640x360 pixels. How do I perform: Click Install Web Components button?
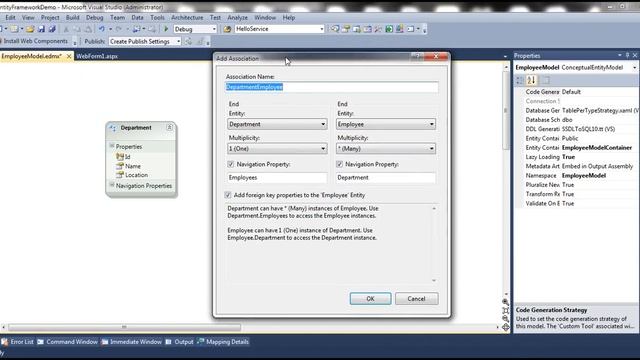tap(36, 41)
